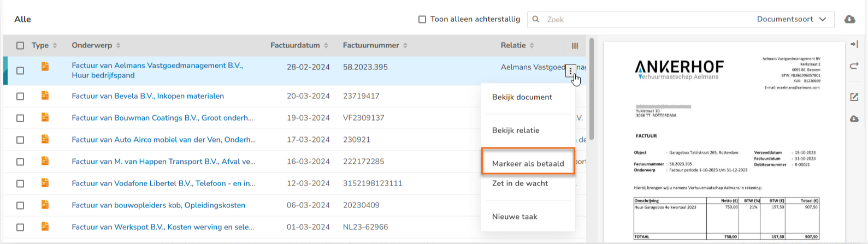This screenshot has height=244, width=868.
Task: Sort by the Factuurdatum column
Action: click(x=299, y=46)
